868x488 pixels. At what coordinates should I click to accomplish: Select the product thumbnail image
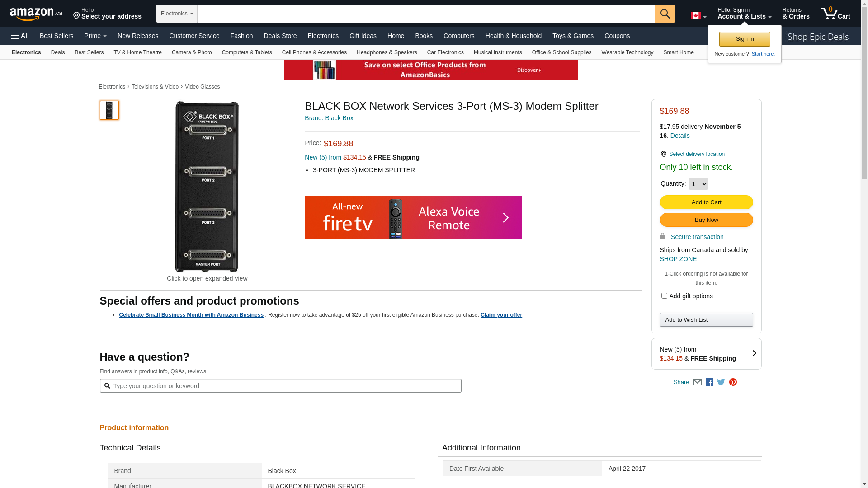109,110
